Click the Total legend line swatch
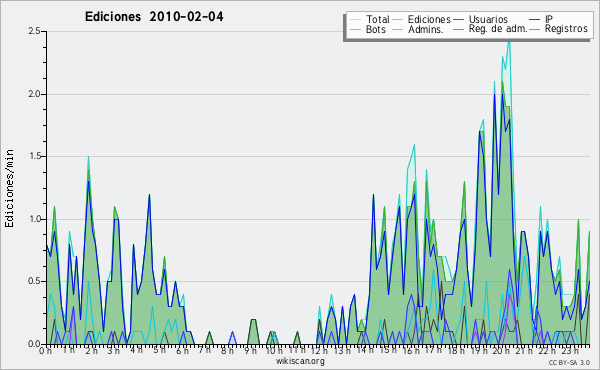The image size is (600, 370). click(355, 20)
